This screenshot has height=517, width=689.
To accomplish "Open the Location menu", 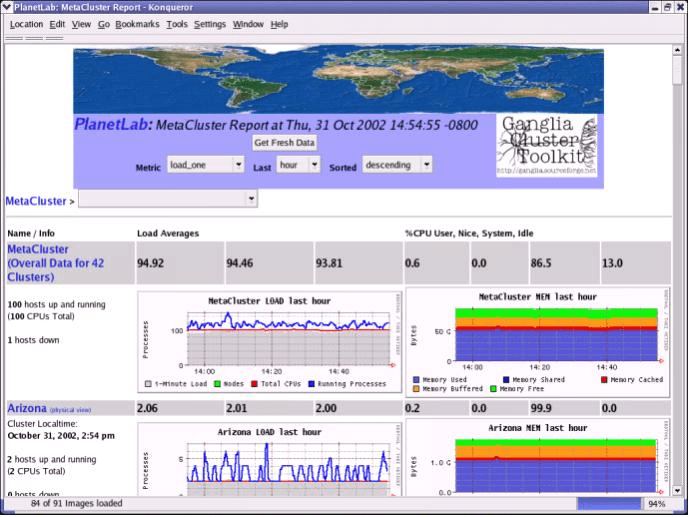I will [26, 24].
